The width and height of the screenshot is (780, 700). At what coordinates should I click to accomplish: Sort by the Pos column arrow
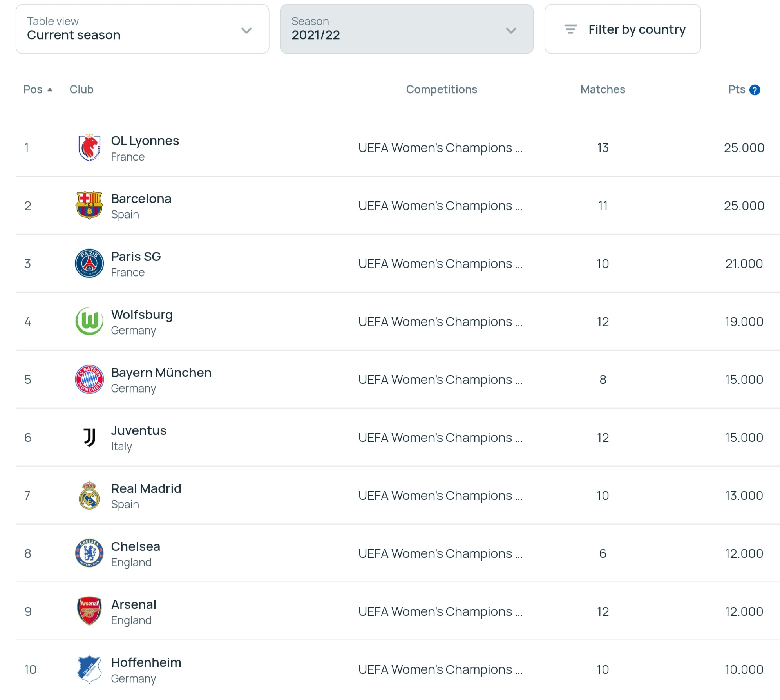coord(50,90)
